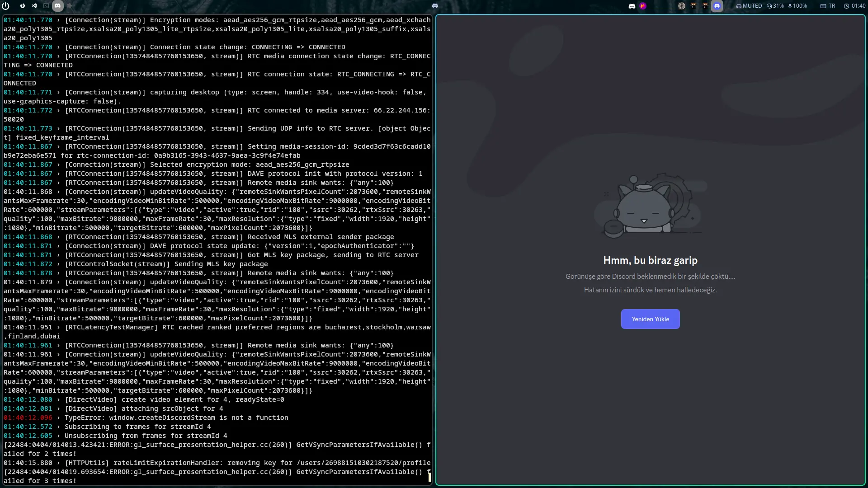Click the terminal cursor block
Screen dimensions: 868x488
(x=429, y=477)
